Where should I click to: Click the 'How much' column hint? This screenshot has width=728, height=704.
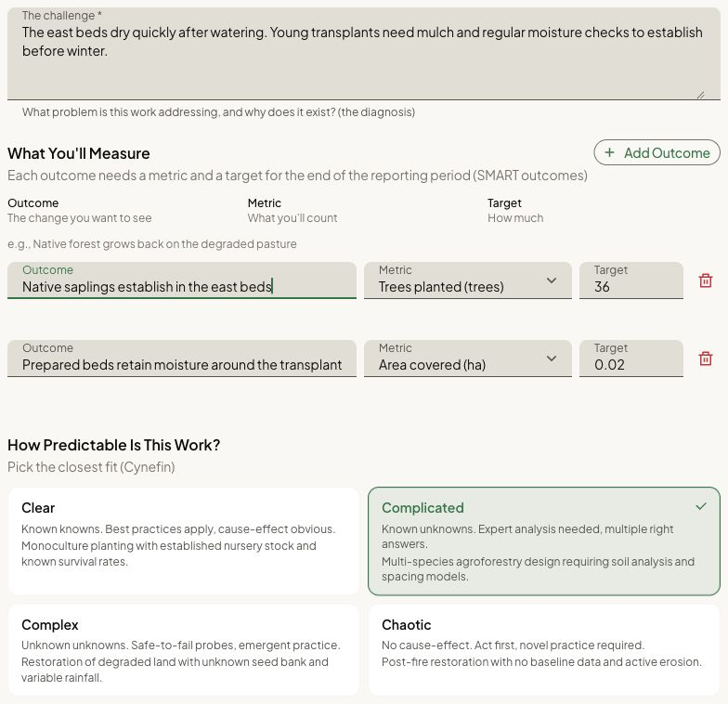tap(515, 217)
